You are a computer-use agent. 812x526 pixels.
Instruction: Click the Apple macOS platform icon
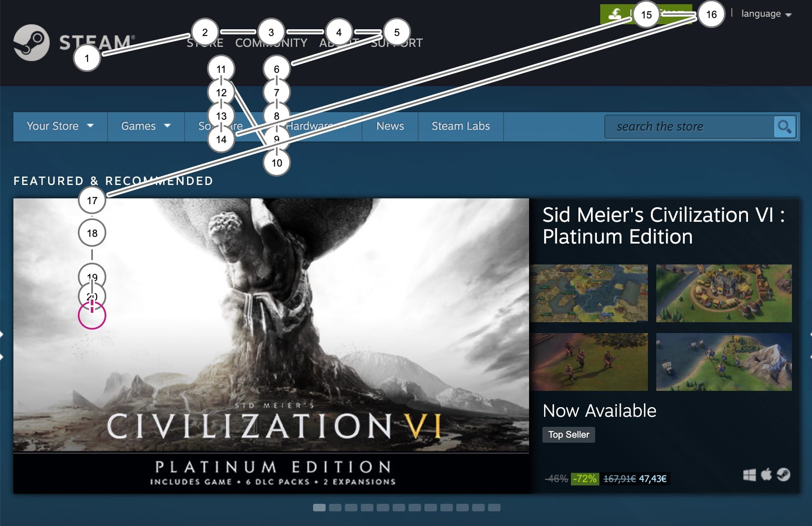766,475
